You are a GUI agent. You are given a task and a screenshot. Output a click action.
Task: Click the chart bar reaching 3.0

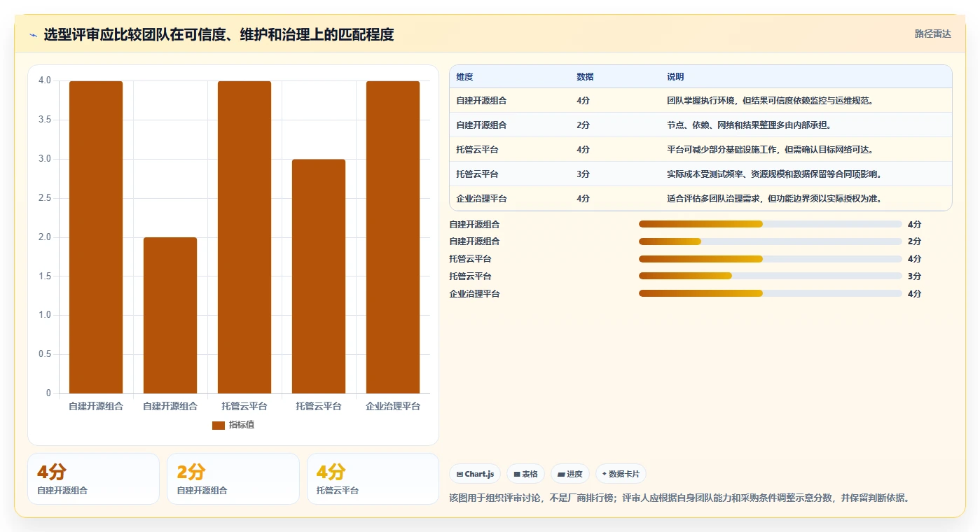pyautogui.click(x=319, y=276)
